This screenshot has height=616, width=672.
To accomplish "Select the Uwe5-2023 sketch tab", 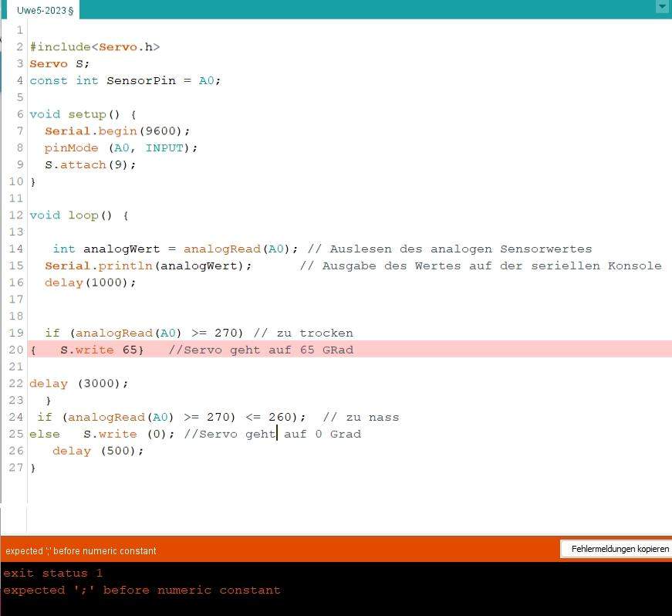I will coord(45,10).
